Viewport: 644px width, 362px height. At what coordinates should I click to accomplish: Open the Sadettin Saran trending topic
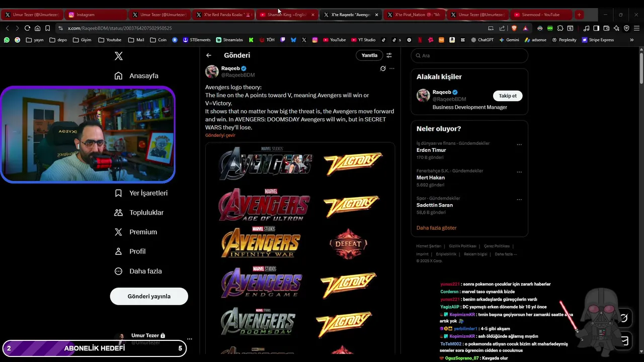tap(435, 205)
